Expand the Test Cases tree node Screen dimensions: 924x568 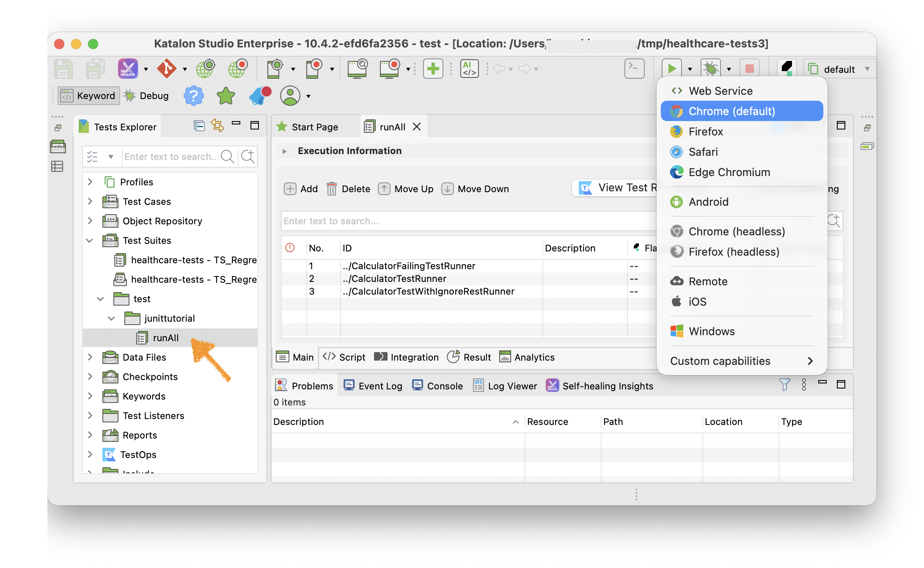90,201
